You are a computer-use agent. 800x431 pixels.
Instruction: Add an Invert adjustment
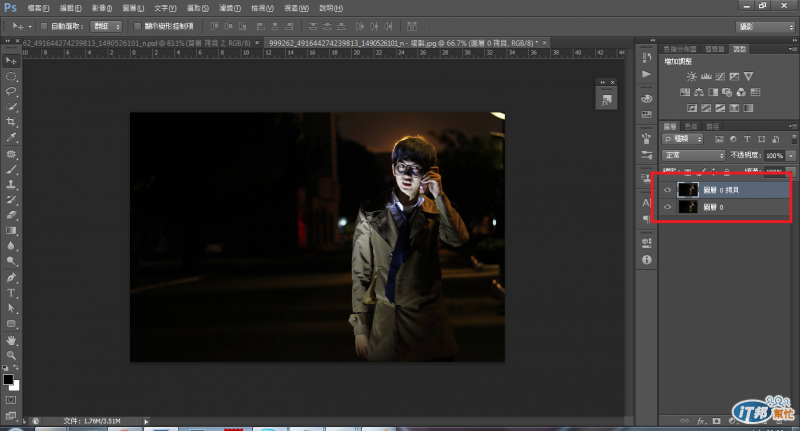pyautogui.click(x=692, y=108)
